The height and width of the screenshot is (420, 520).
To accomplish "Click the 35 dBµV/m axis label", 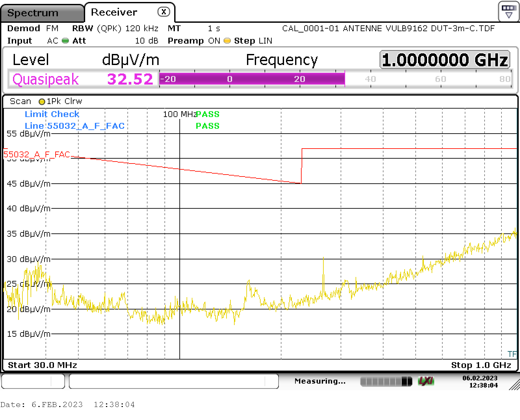I will 29,234.
